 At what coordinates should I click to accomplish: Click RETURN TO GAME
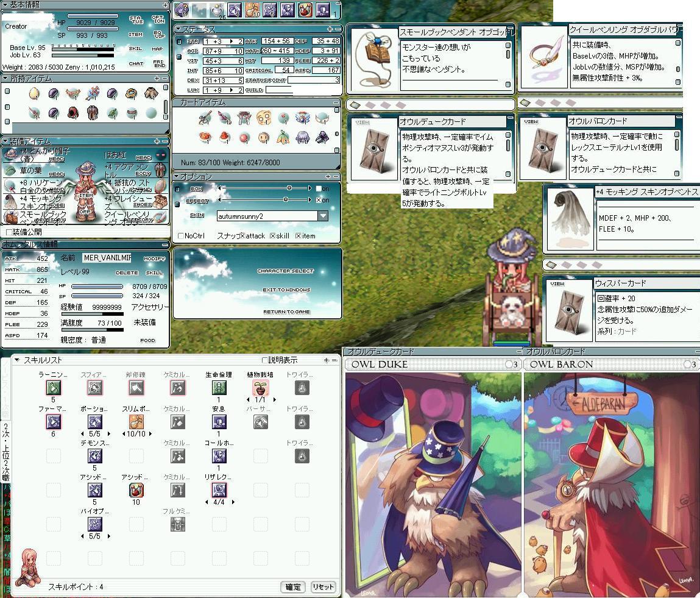(286, 311)
